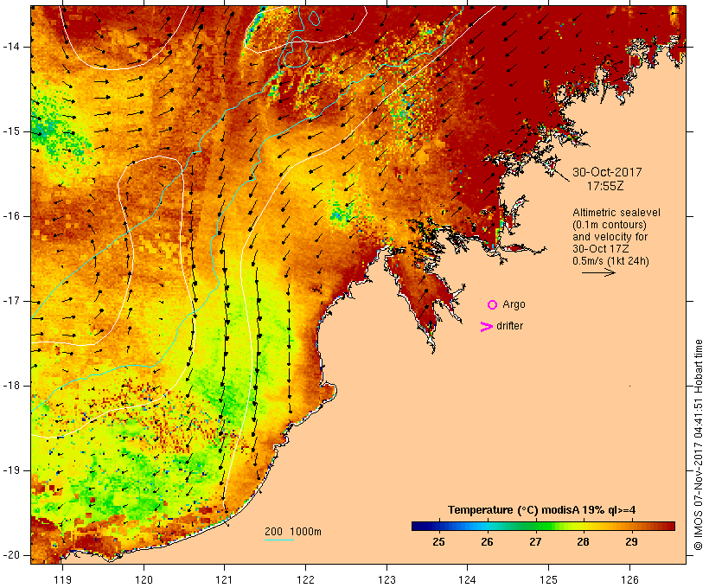Click the 0.5m/s velocity scale arrow

pyautogui.click(x=598, y=272)
